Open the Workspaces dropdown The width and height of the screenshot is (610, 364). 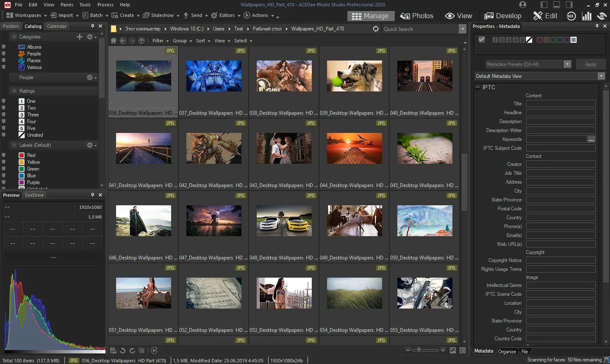(26, 15)
